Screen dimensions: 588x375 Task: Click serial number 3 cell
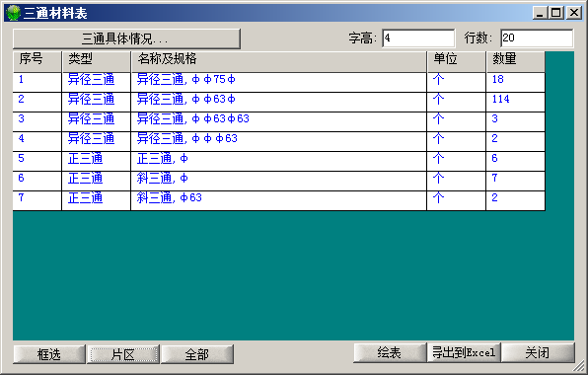37,122
